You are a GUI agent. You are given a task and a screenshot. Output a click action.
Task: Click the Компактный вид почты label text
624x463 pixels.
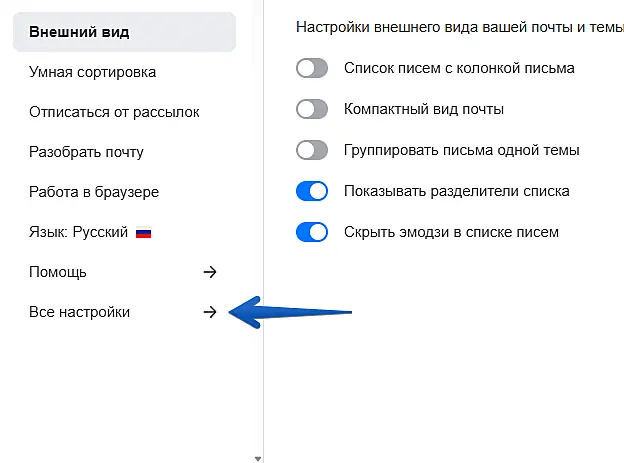point(423,109)
